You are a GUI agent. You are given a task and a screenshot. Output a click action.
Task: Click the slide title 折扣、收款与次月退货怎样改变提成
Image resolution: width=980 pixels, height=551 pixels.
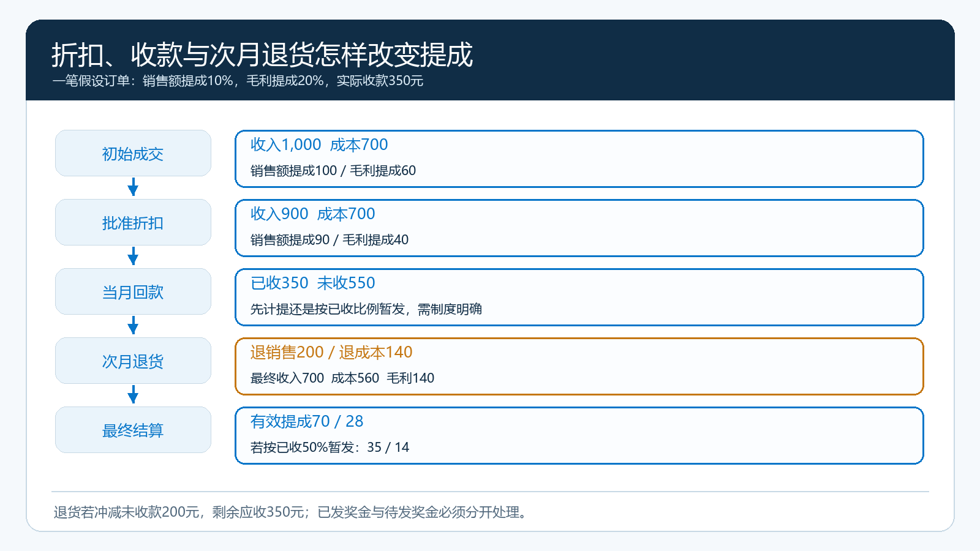click(262, 54)
